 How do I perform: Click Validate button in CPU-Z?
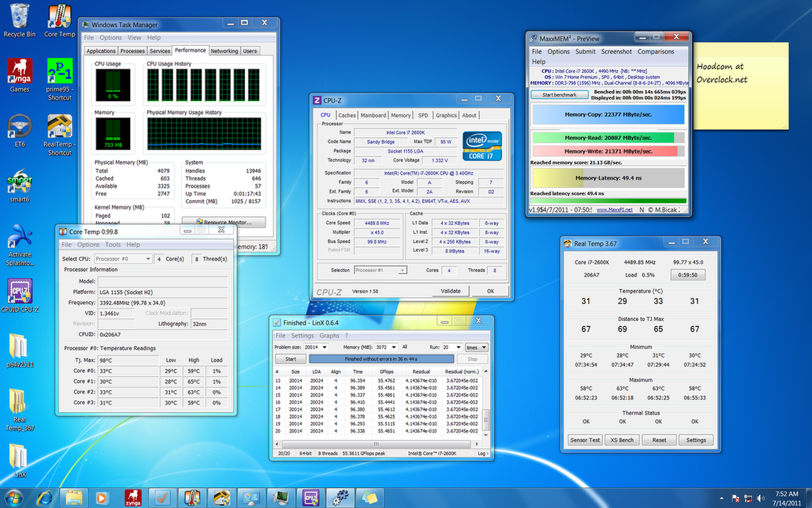pos(450,291)
